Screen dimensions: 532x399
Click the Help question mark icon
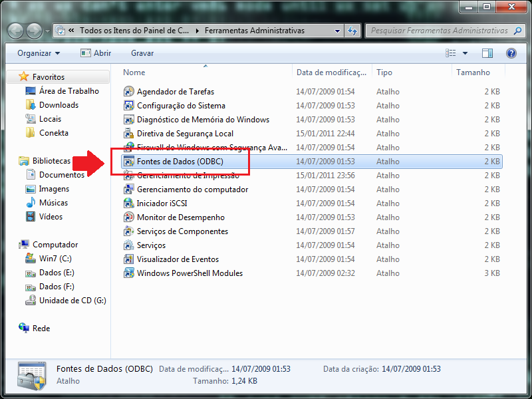(x=511, y=53)
